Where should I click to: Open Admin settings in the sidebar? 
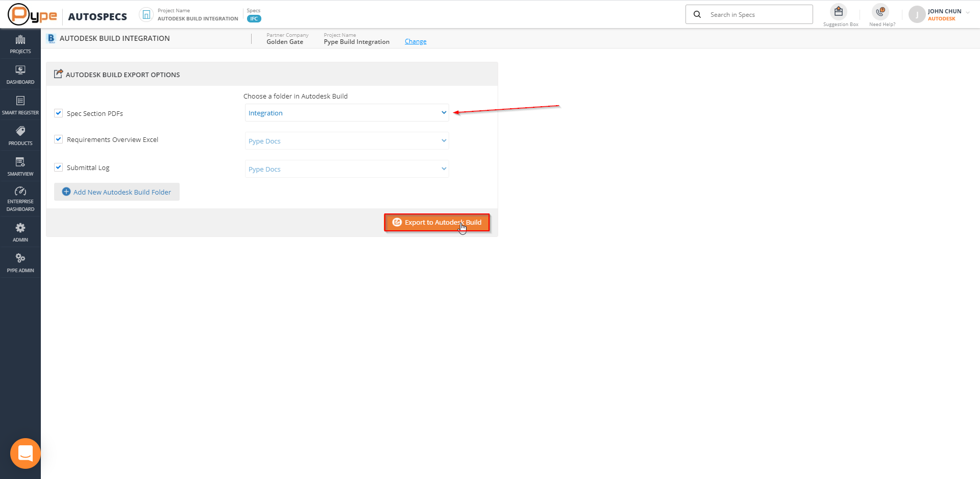pyautogui.click(x=20, y=232)
